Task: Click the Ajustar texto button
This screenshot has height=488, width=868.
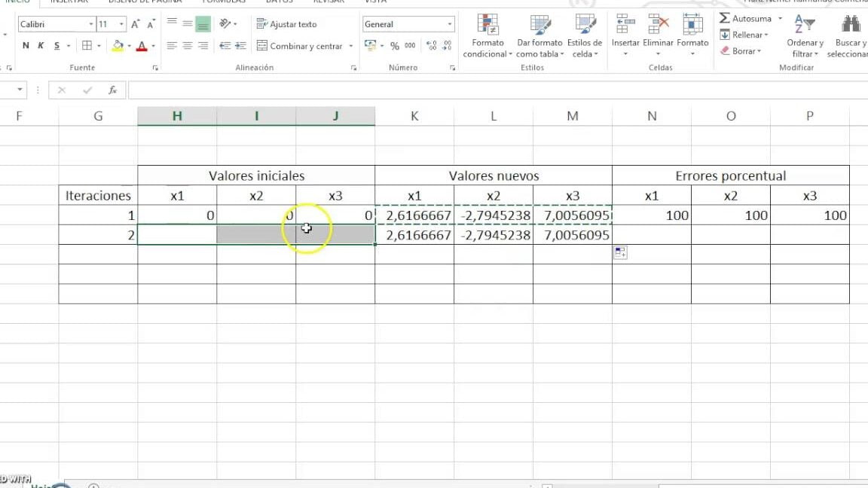Action: [286, 24]
